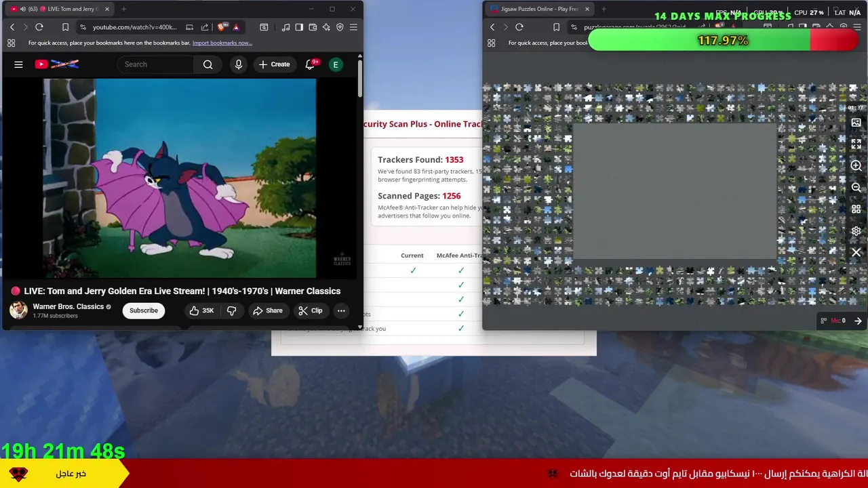Close the Jigsaw Puzzles Online tab

point(587,9)
